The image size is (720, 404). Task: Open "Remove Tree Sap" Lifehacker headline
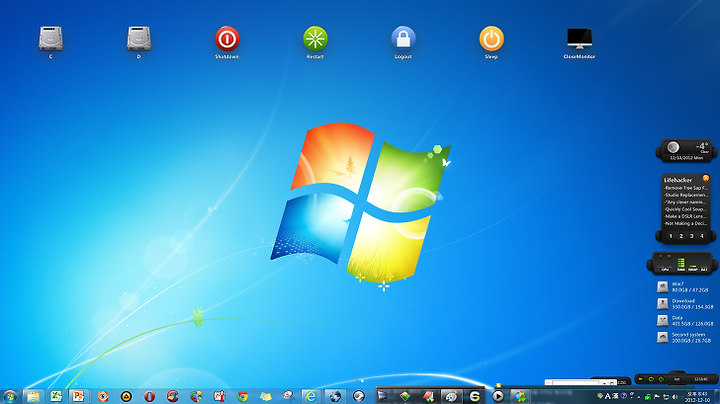click(686, 188)
